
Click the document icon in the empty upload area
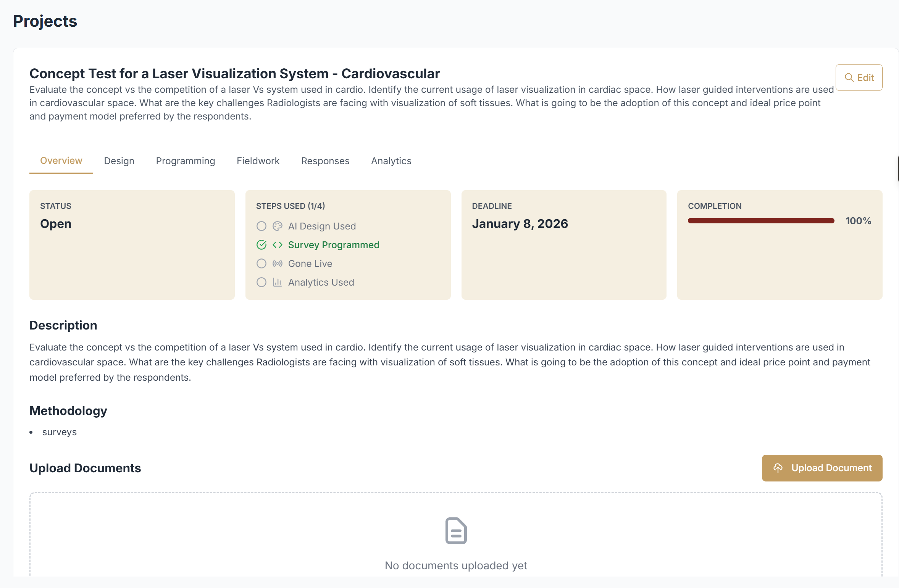point(456,531)
